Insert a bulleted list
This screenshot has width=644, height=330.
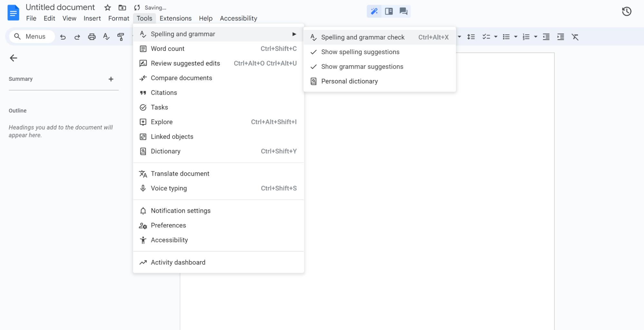coord(506,37)
